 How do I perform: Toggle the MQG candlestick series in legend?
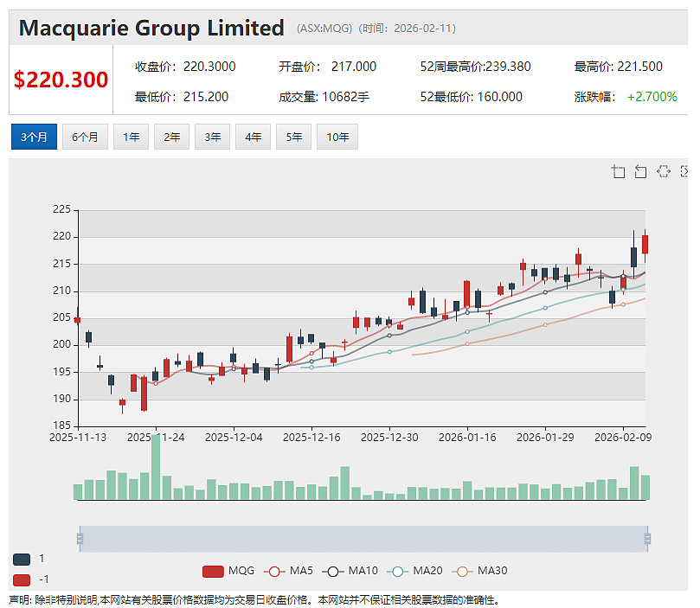[x=228, y=571]
